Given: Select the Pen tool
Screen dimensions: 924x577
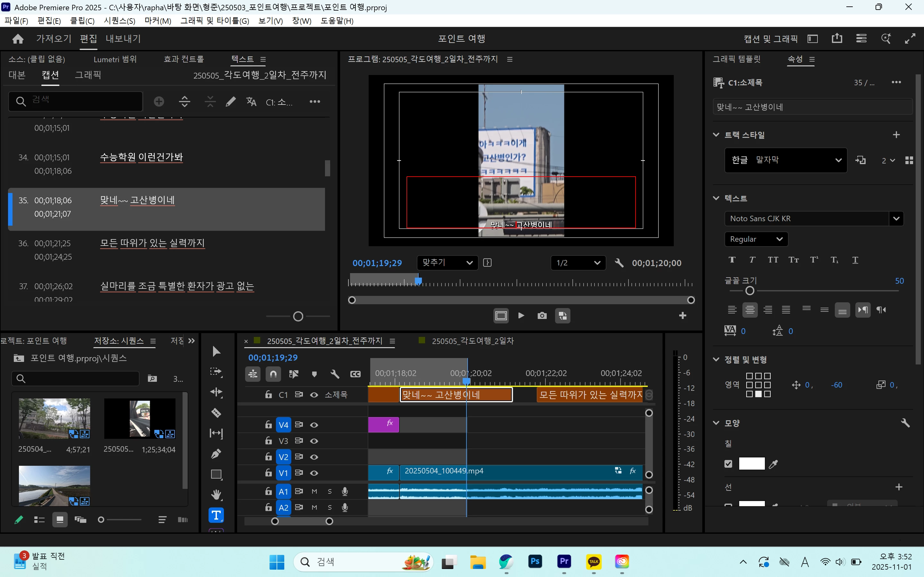Looking at the screenshot, I should (216, 454).
